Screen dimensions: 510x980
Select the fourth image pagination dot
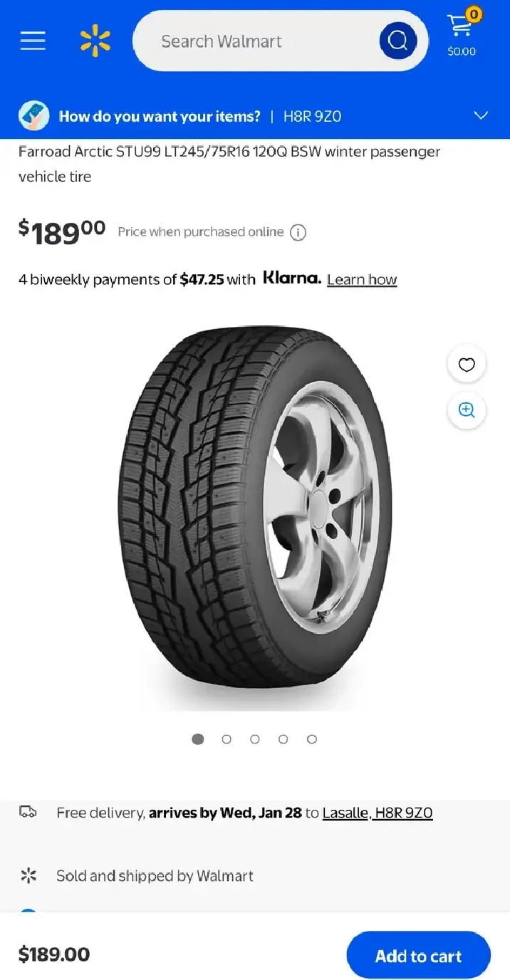coord(283,739)
